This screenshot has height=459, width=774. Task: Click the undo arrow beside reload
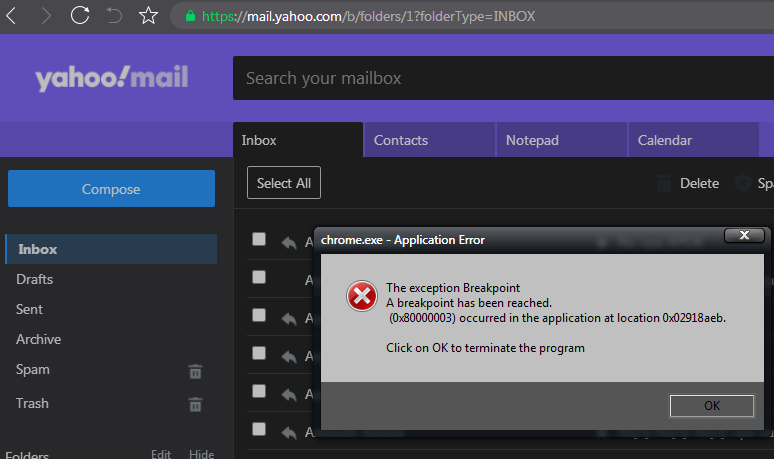tap(114, 16)
